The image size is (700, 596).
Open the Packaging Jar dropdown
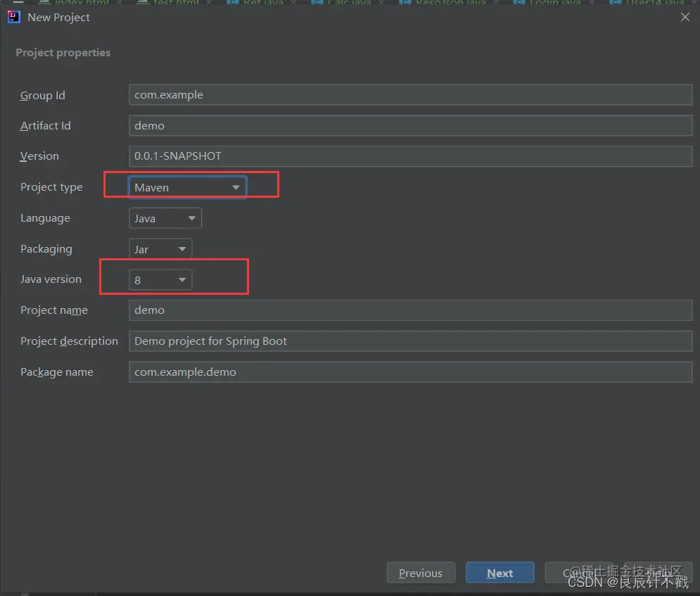point(160,249)
